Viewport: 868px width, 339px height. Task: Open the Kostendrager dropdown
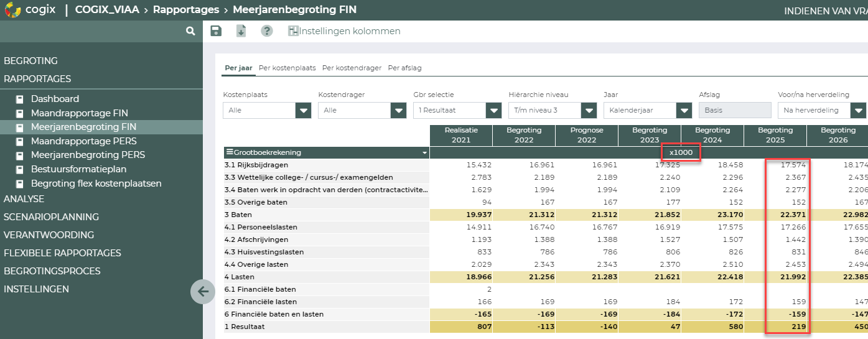(398, 110)
